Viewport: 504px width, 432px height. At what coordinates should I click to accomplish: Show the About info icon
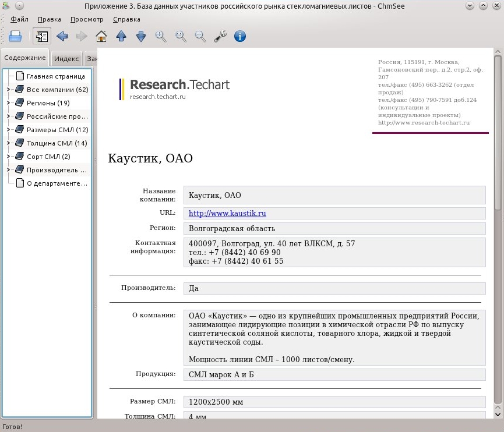pyautogui.click(x=240, y=36)
